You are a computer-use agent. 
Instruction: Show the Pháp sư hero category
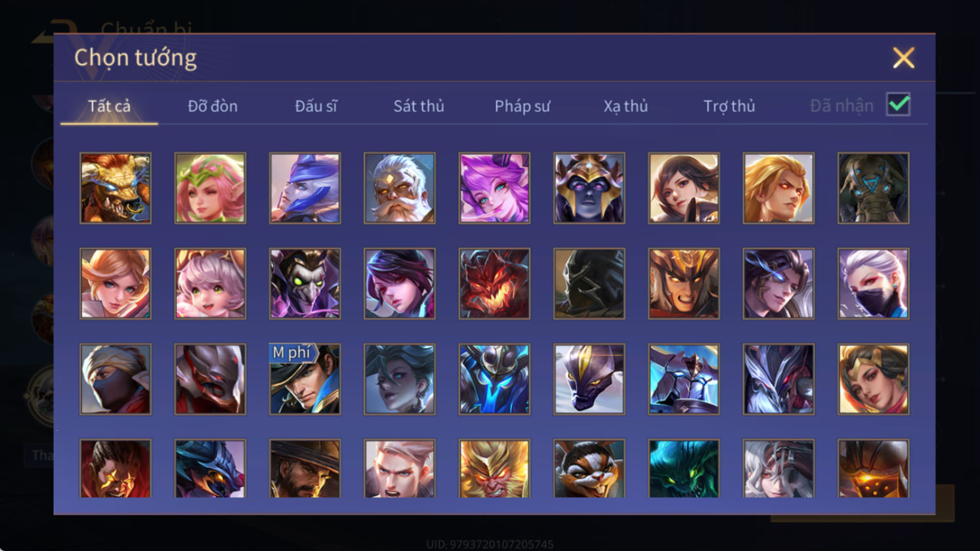522,106
